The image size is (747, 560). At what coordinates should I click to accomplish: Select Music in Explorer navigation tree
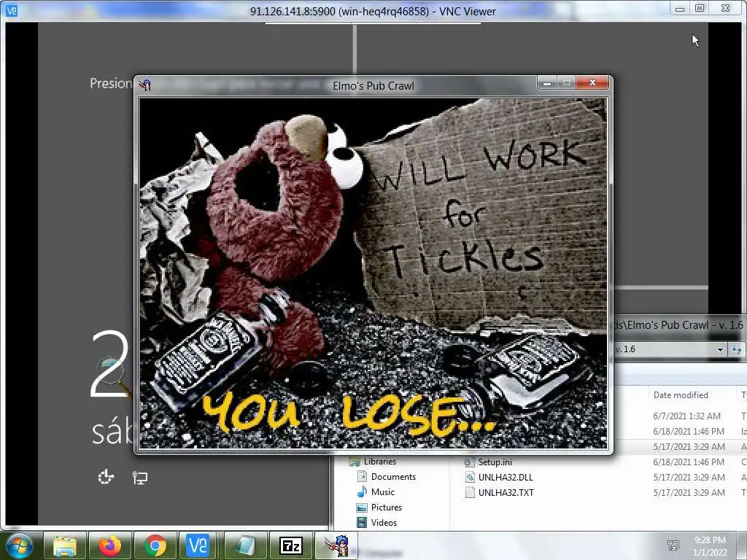coord(382,492)
